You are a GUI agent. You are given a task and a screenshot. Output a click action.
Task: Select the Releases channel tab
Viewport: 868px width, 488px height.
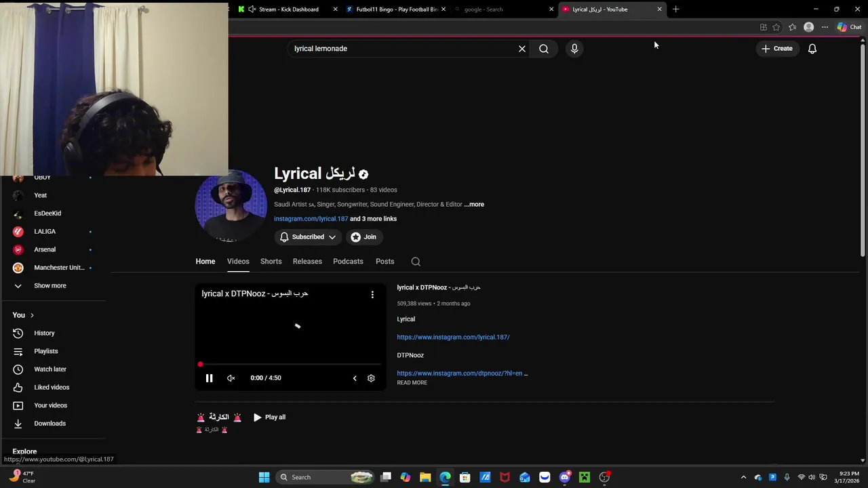(307, 262)
